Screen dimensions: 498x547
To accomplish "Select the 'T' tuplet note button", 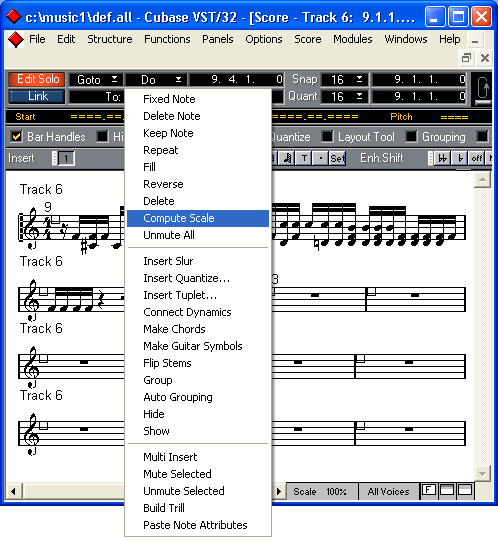I will [304, 158].
